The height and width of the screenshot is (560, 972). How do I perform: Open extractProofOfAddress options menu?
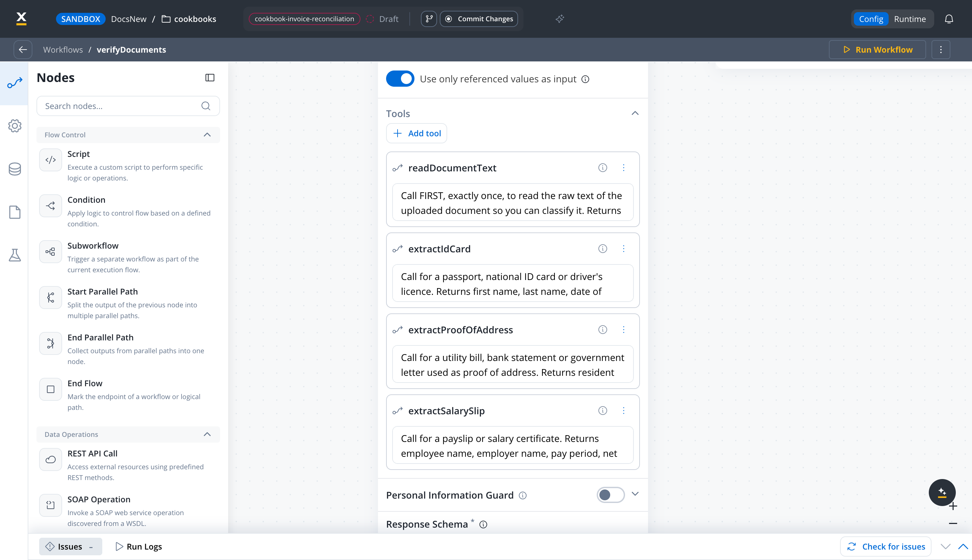[624, 330]
